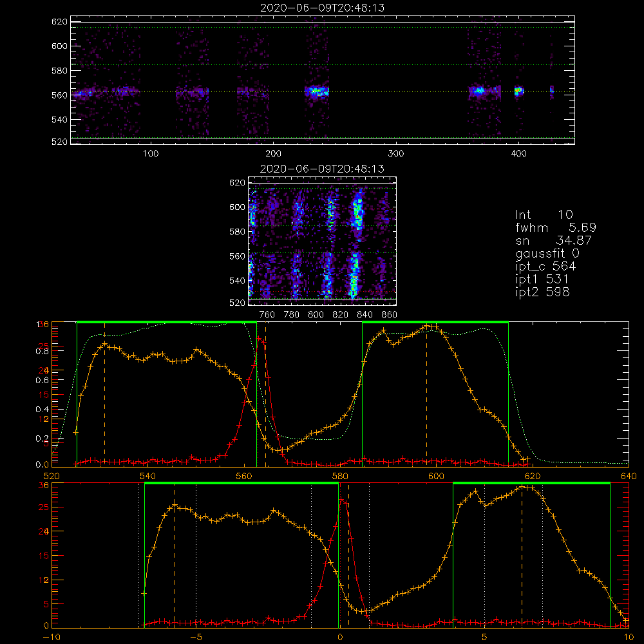
Task: Click white y-axis label 0.8 on third plot
Action: (43, 351)
